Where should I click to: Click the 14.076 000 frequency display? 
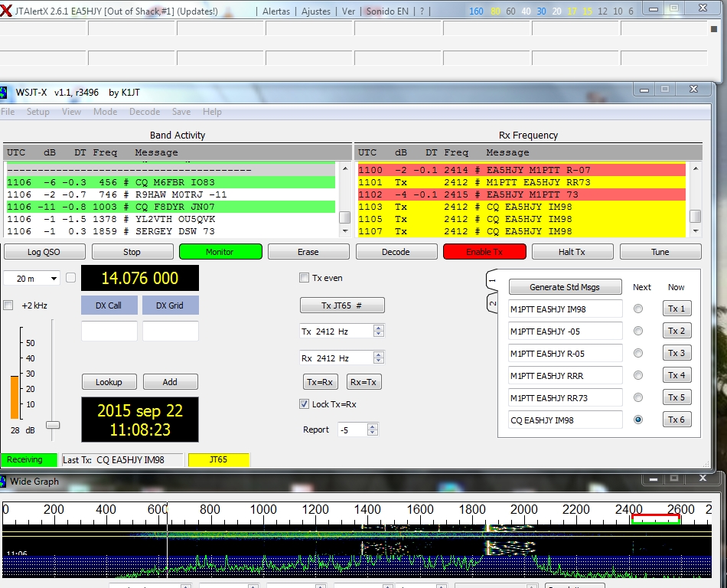point(140,278)
